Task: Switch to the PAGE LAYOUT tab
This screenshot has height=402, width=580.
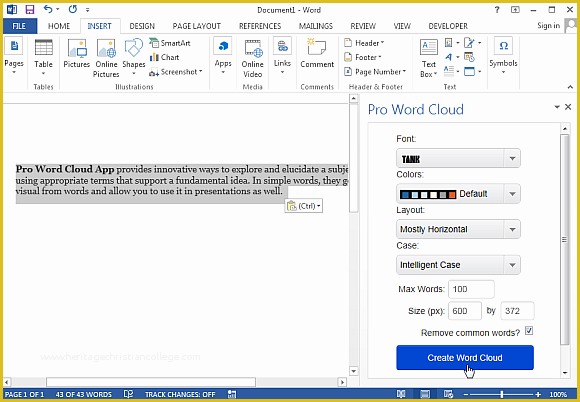Action: pyautogui.click(x=196, y=26)
